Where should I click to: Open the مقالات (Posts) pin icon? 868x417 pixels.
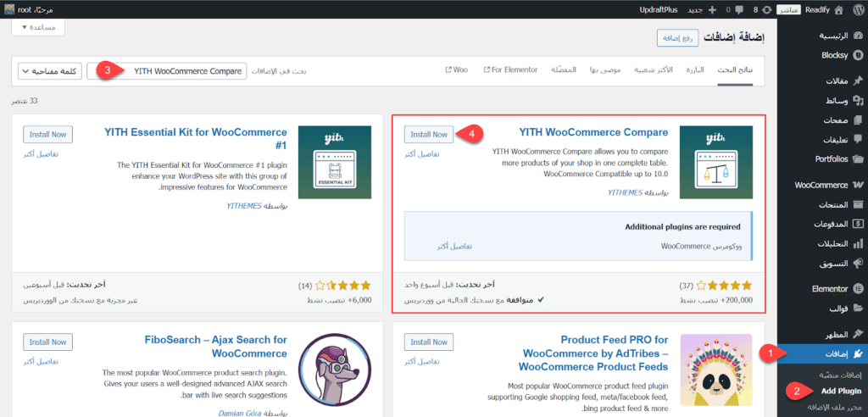[x=857, y=81]
